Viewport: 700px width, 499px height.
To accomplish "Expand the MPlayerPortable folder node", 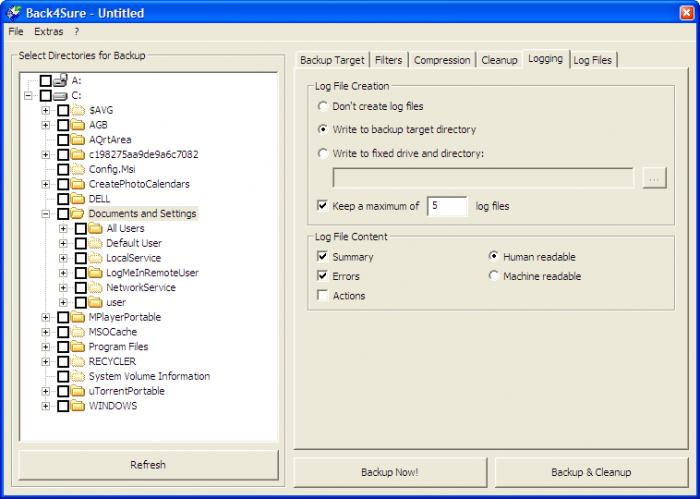I will click(46, 318).
